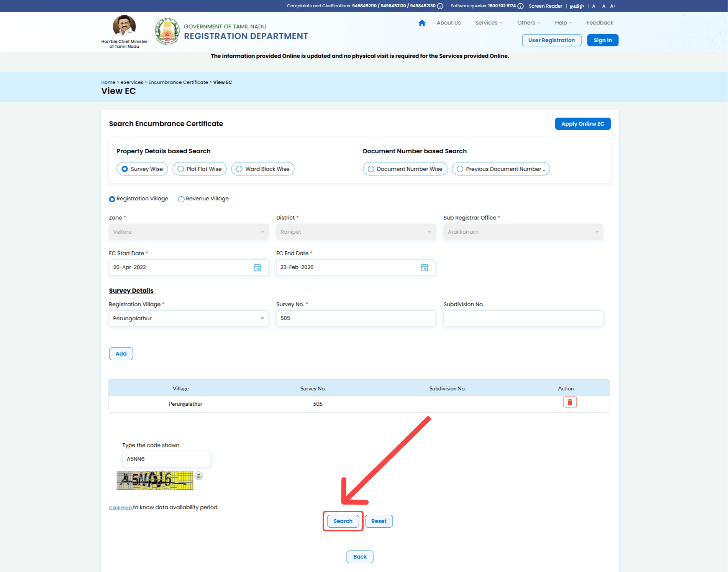Click the software queries info icon
Image resolution: width=728 pixels, height=572 pixels.
point(520,6)
